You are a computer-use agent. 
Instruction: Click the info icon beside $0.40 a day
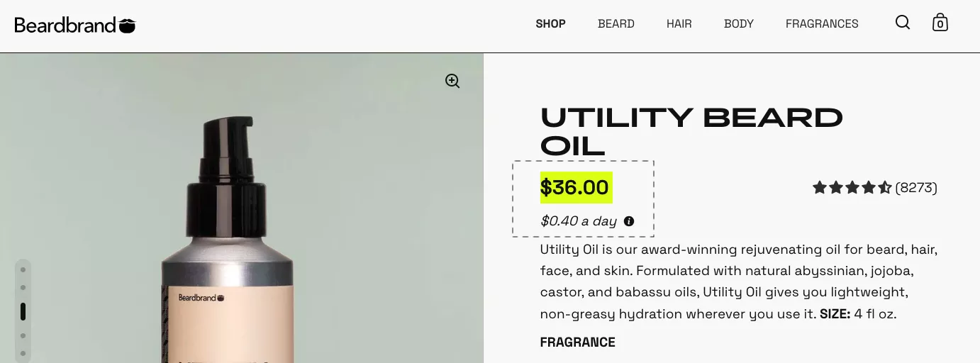click(629, 221)
